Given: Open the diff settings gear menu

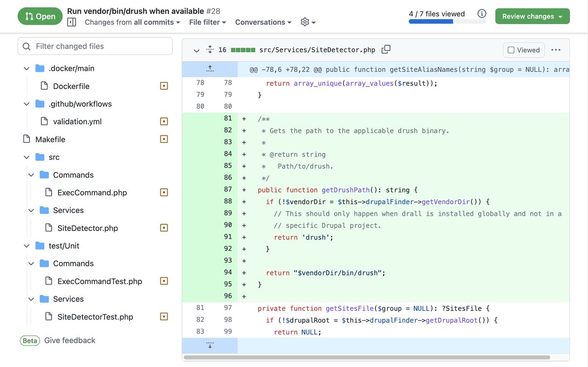Looking at the screenshot, I should 308,22.
